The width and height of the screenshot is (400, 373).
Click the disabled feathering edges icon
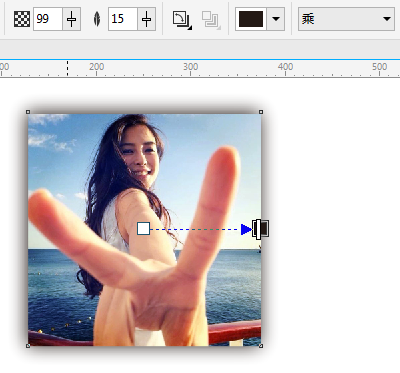(x=211, y=20)
